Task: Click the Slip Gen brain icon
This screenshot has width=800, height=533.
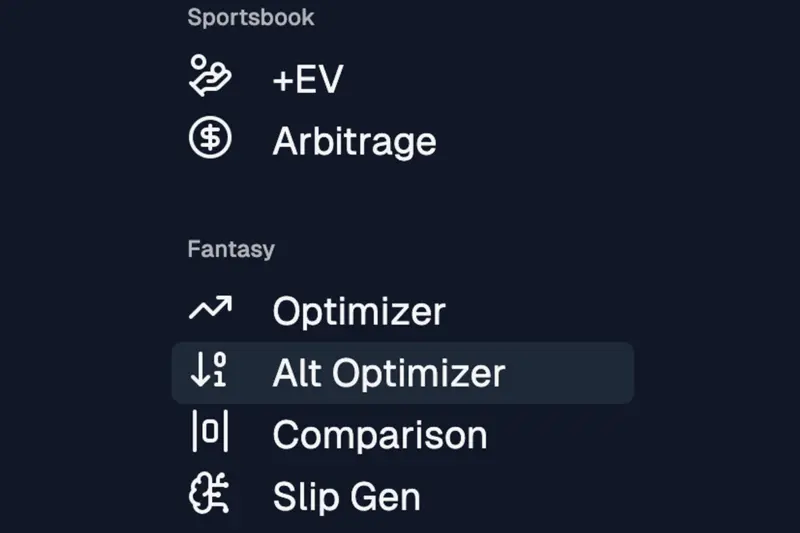Action: (x=210, y=496)
